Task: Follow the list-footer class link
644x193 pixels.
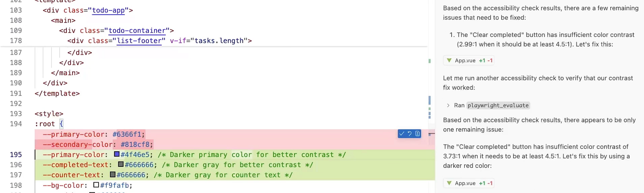Action: 139,41
